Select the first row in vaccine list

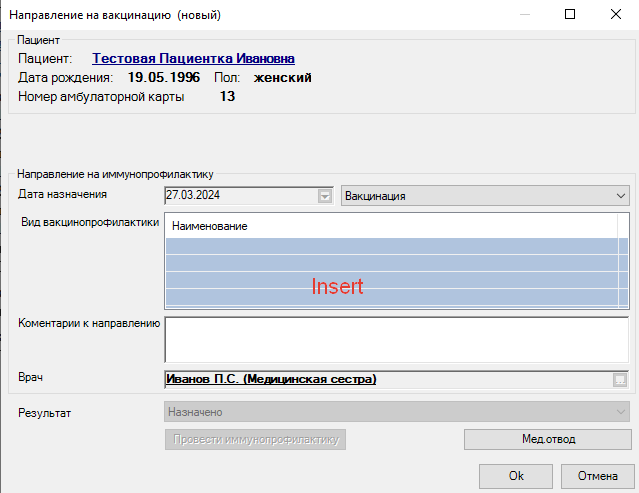(392, 246)
